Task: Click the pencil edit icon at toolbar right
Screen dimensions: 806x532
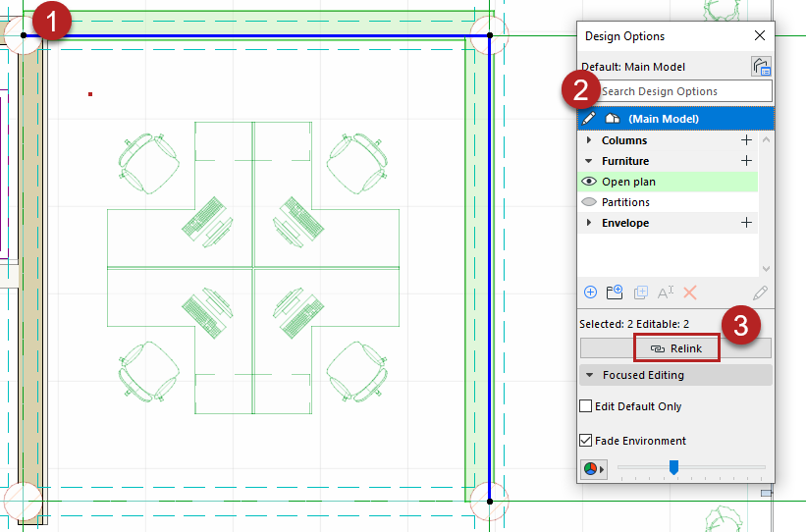Action: (760, 293)
